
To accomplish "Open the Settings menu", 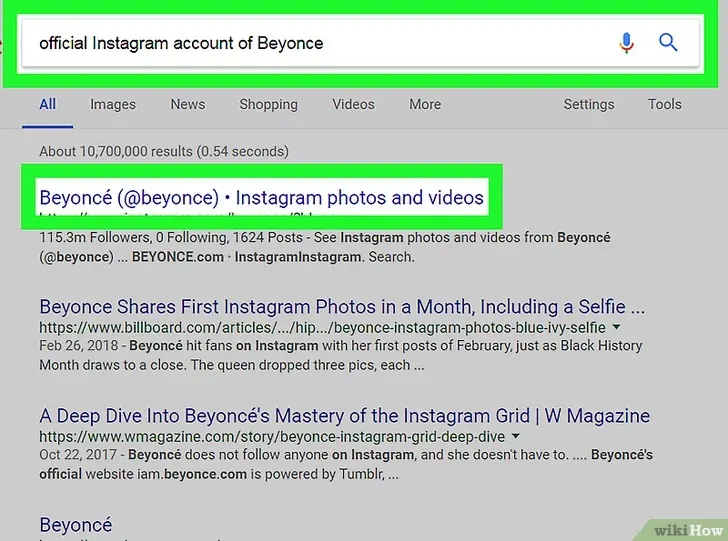I will point(588,104).
